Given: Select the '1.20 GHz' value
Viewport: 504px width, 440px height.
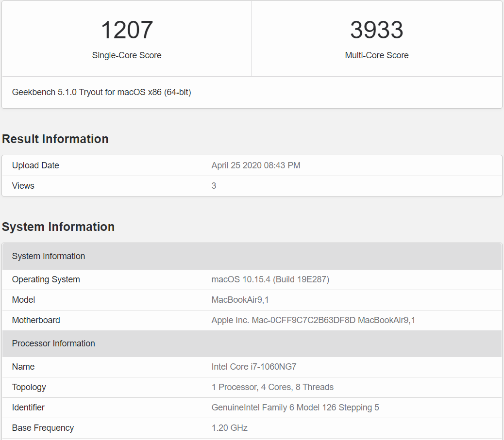Looking at the screenshot, I should pos(230,428).
